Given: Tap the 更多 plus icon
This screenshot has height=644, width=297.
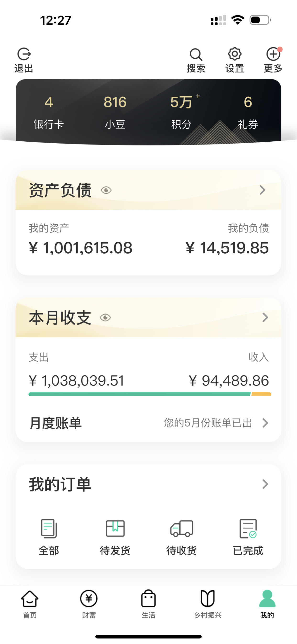Looking at the screenshot, I should [x=273, y=54].
